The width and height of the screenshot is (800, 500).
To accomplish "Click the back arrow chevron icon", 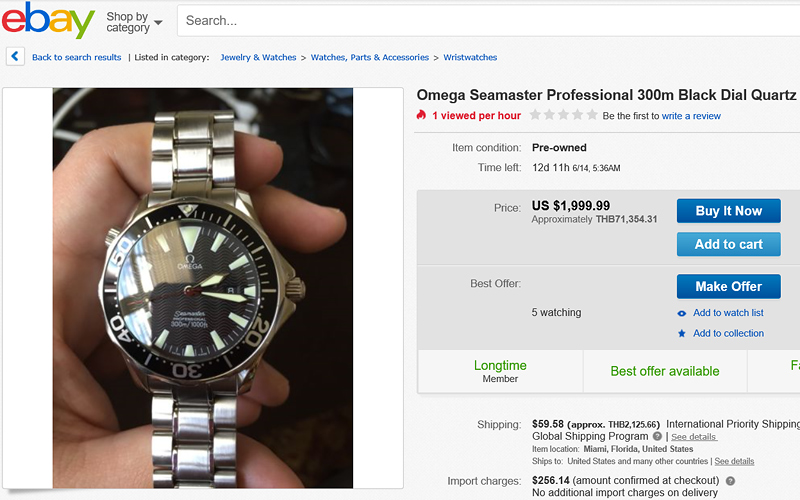I will 15,57.
